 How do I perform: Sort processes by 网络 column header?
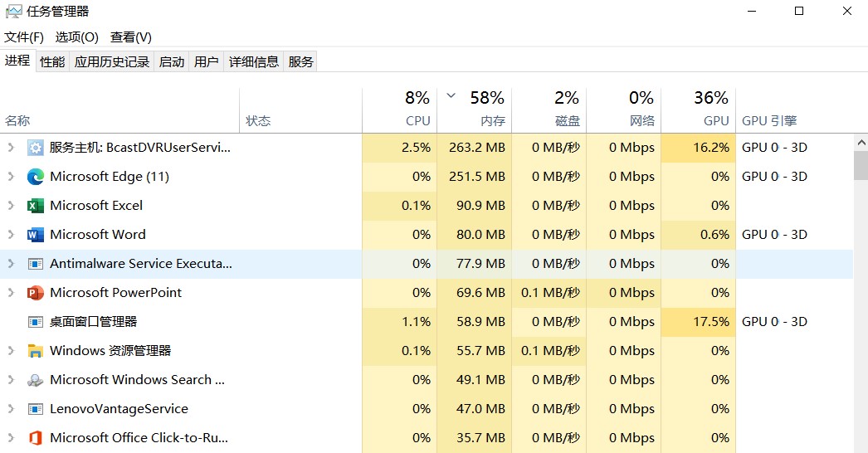(x=624, y=110)
